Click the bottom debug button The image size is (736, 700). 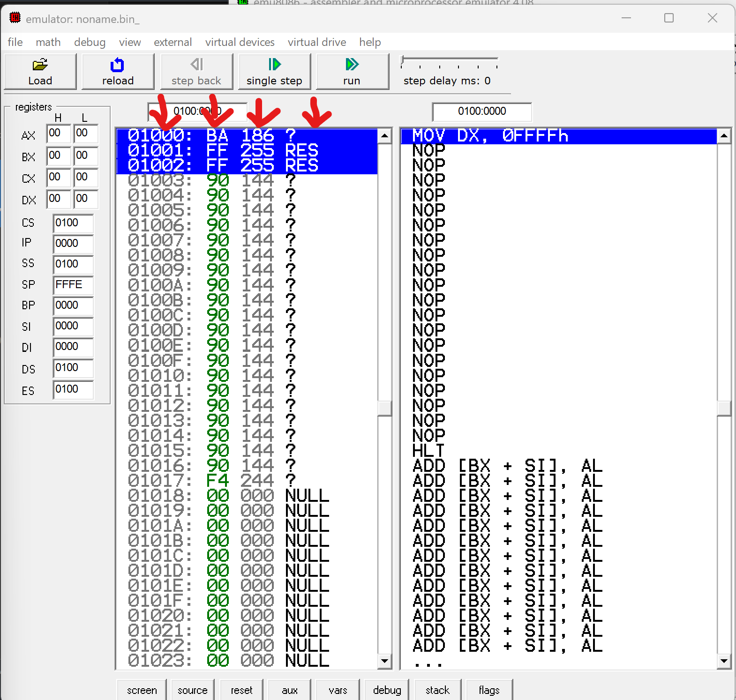[x=387, y=690]
